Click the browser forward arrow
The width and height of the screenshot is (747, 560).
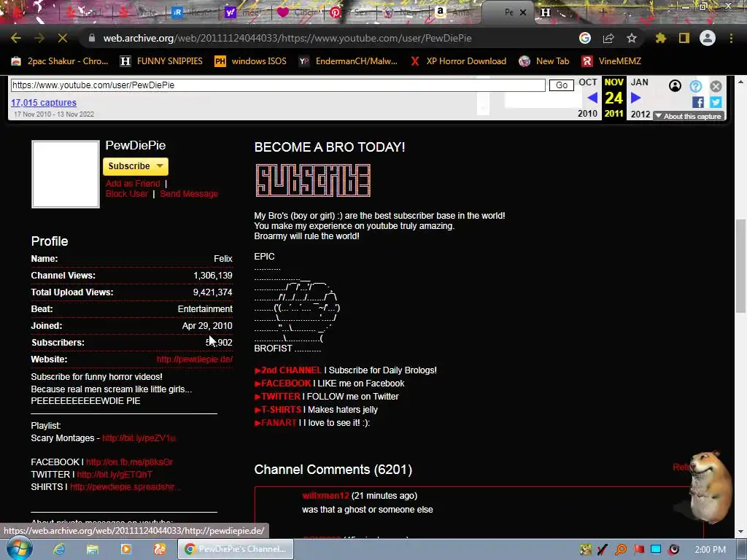click(x=39, y=38)
